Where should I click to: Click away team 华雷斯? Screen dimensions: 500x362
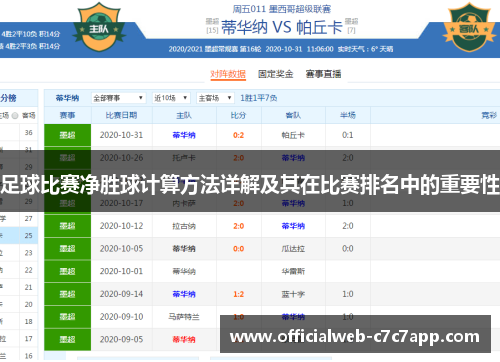tap(293, 271)
